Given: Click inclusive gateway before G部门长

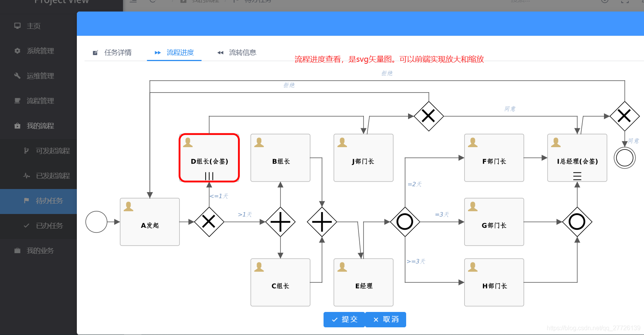Looking at the screenshot, I should [405, 222].
